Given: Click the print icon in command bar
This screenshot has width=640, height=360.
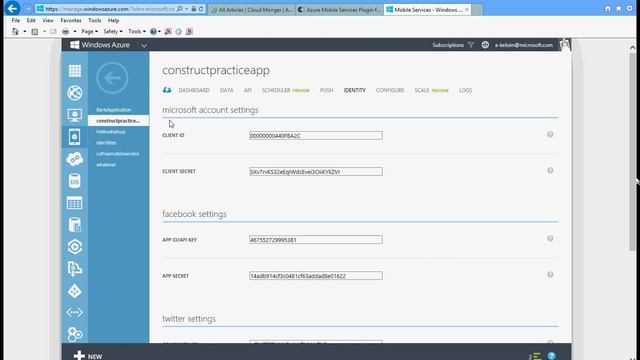Looking at the screenshot, I should point(65,31).
